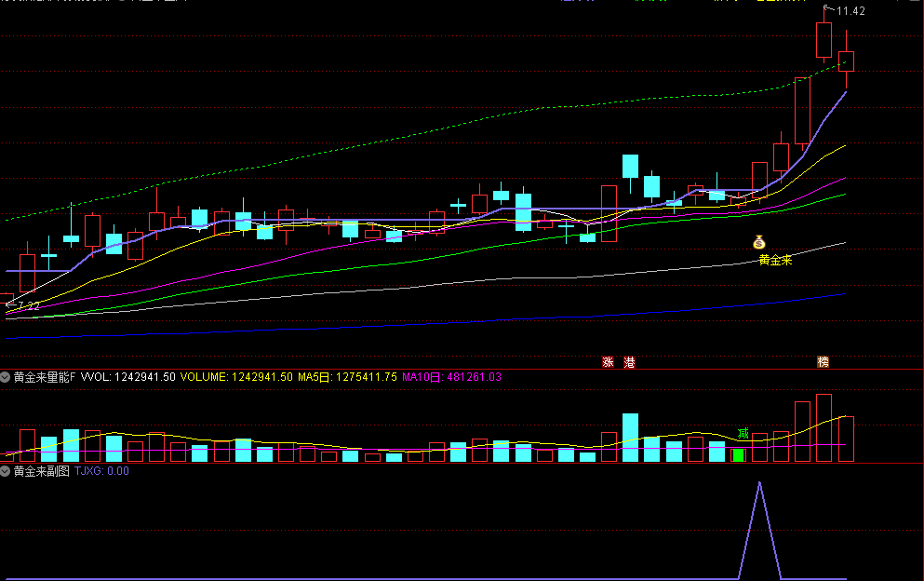Click the 11.42 high price label

pyautogui.click(x=850, y=11)
